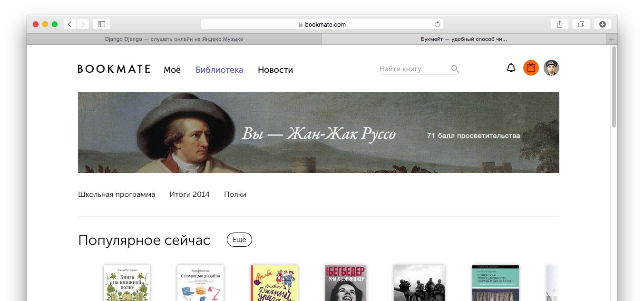Click the orange gift icon
The width and height of the screenshot is (644, 301).
pyautogui.click(x=531, y=68)
